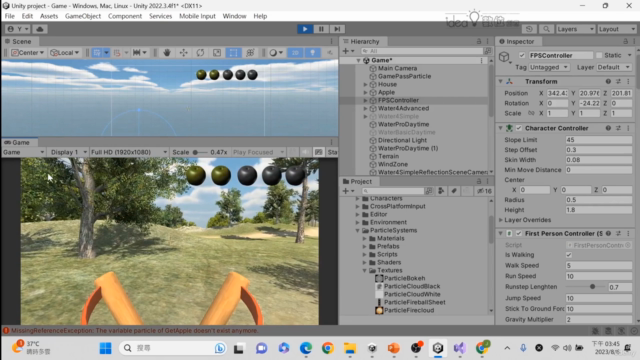The height and width of the screenshot is (360, 640).
Task: Toggle FPSController active checkbox
Action: click(x=522, y=55)
